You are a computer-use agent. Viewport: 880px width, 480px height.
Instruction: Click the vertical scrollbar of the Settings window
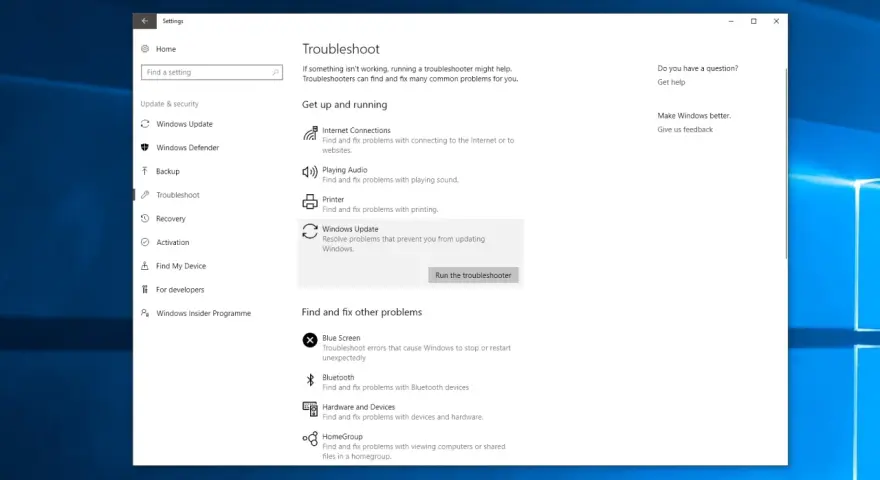click(786, 163)
